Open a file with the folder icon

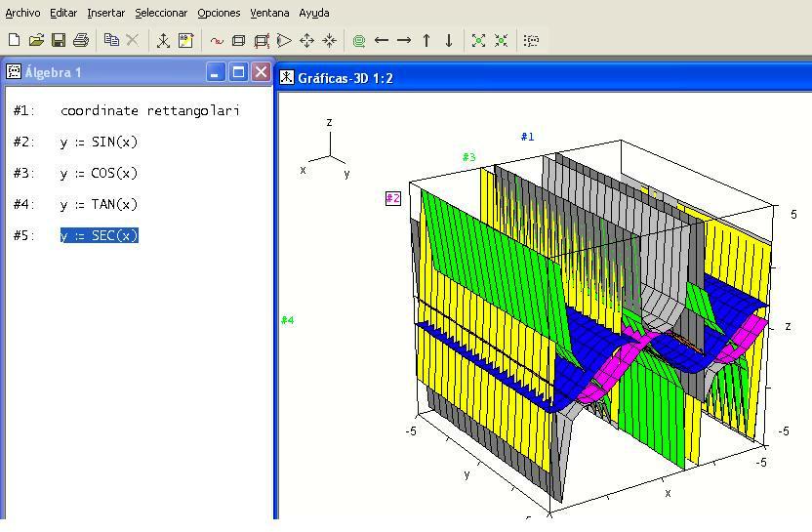[36, 40]
